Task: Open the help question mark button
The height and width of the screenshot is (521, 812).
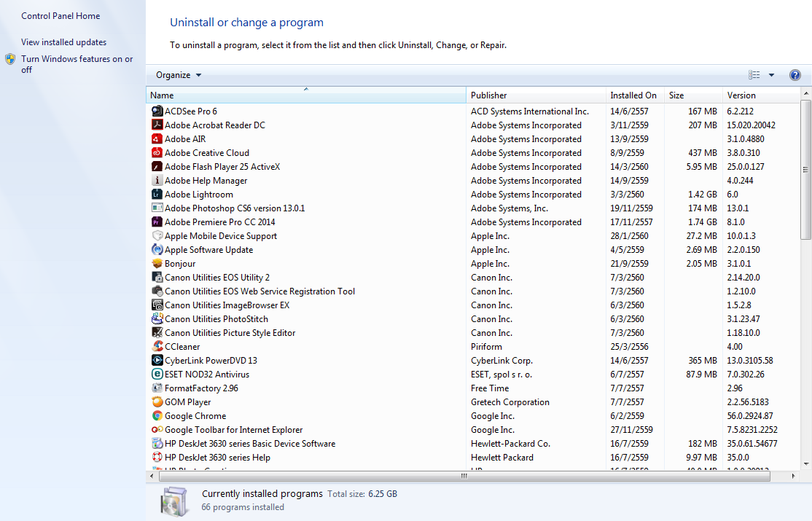Action: click(795, 75)
